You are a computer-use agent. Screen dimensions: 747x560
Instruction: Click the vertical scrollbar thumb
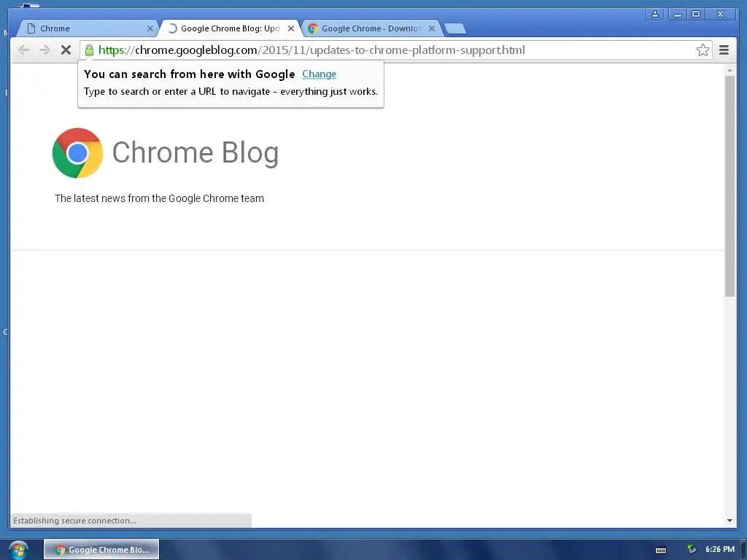(x=729, y=186)
